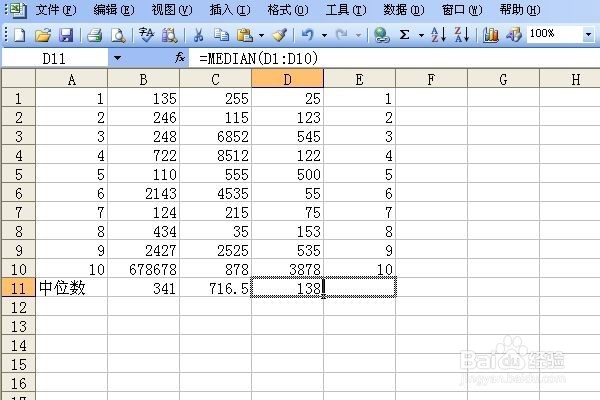The width and height of the screenshot is (600, 400).
Task: Sort ascending A to Z
Action: click(439, 34)
